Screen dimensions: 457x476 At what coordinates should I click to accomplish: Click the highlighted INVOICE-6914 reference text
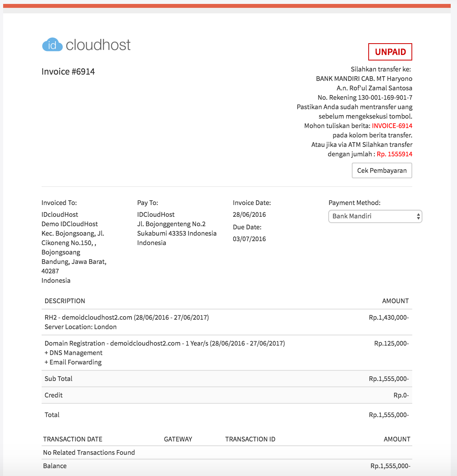tap(392, 126)
